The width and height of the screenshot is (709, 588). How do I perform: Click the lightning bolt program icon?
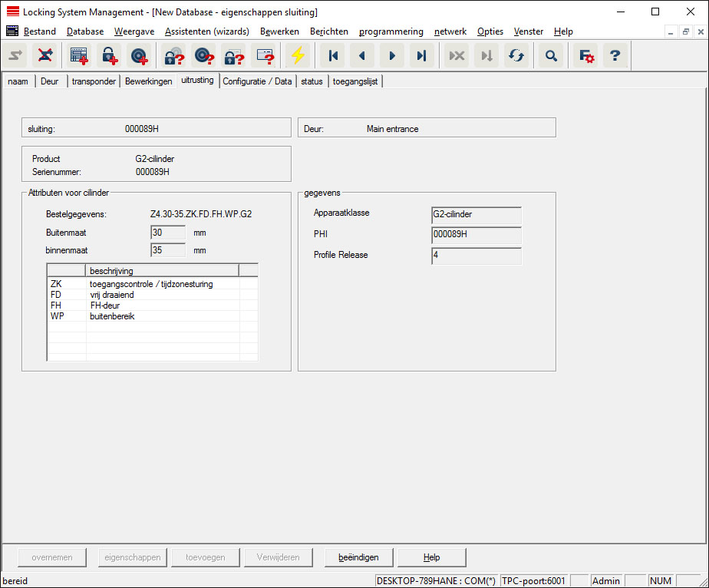298,56
